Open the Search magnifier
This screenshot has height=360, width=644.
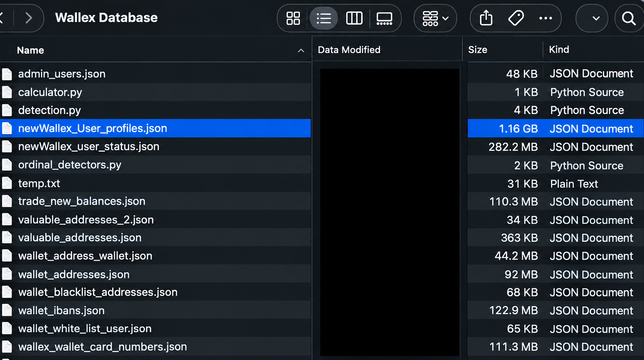(x=629, y=18)
